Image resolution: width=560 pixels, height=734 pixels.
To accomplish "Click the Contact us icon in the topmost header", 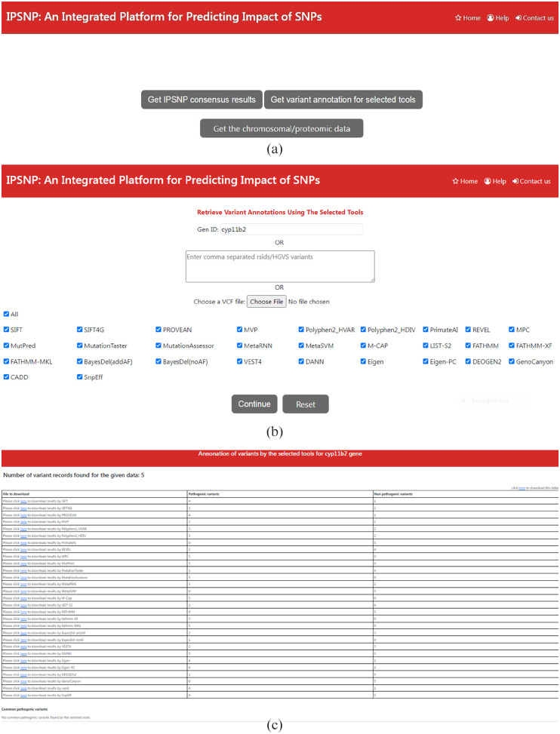I will [518, 18].
